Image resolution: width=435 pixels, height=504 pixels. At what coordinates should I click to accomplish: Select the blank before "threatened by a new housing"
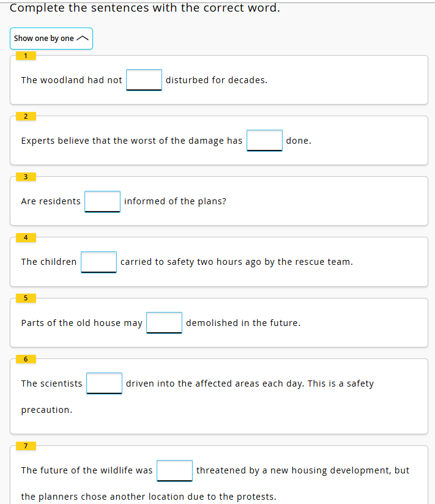[174, 470]
